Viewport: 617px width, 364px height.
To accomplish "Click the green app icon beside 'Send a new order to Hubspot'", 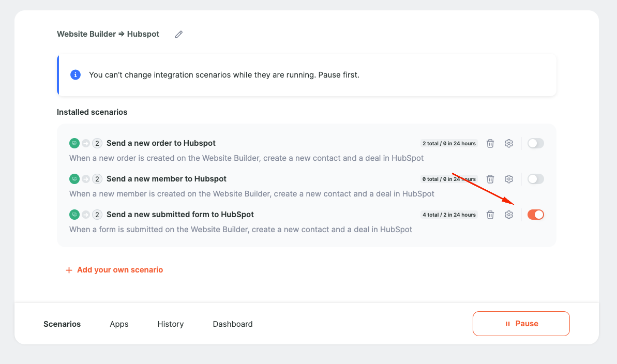I will pyautogui.click(x=74, y=143).
